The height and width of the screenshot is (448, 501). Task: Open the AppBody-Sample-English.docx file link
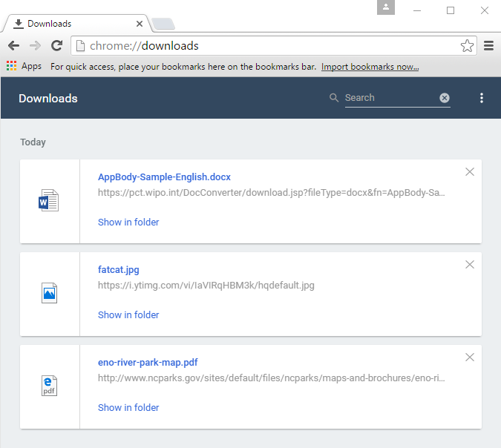pos(164,177)
